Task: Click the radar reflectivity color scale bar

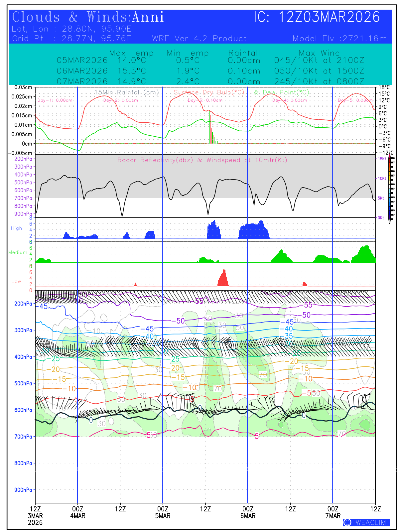Action: [392, 188]
